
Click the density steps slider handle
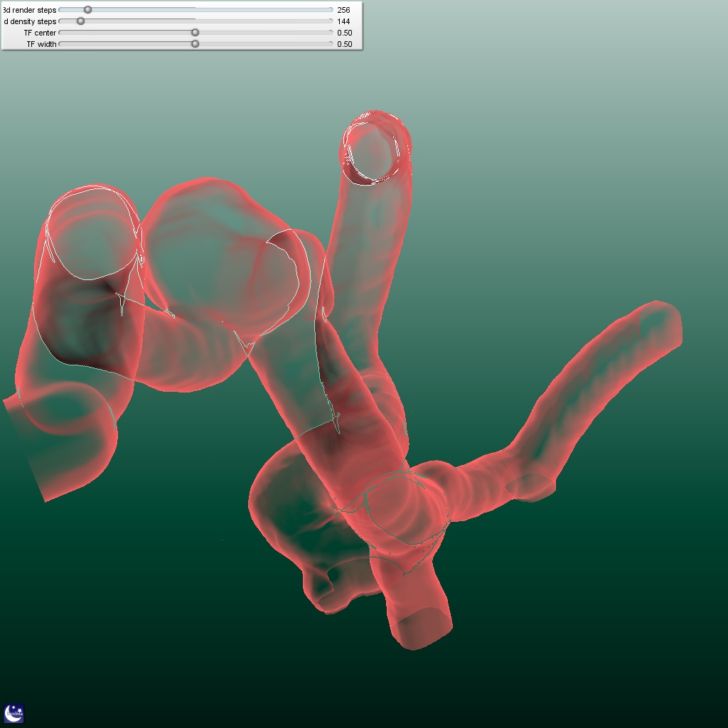(80, 21)
